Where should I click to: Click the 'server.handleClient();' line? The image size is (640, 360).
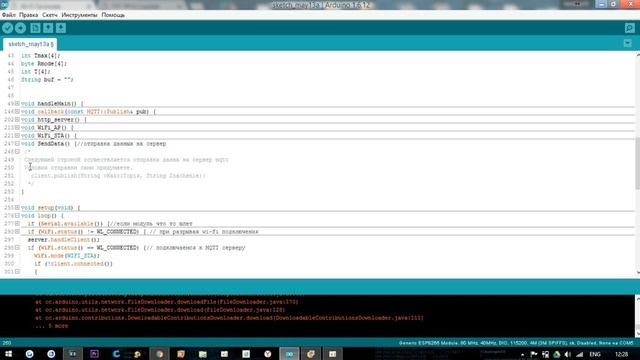tap(64, 240)
